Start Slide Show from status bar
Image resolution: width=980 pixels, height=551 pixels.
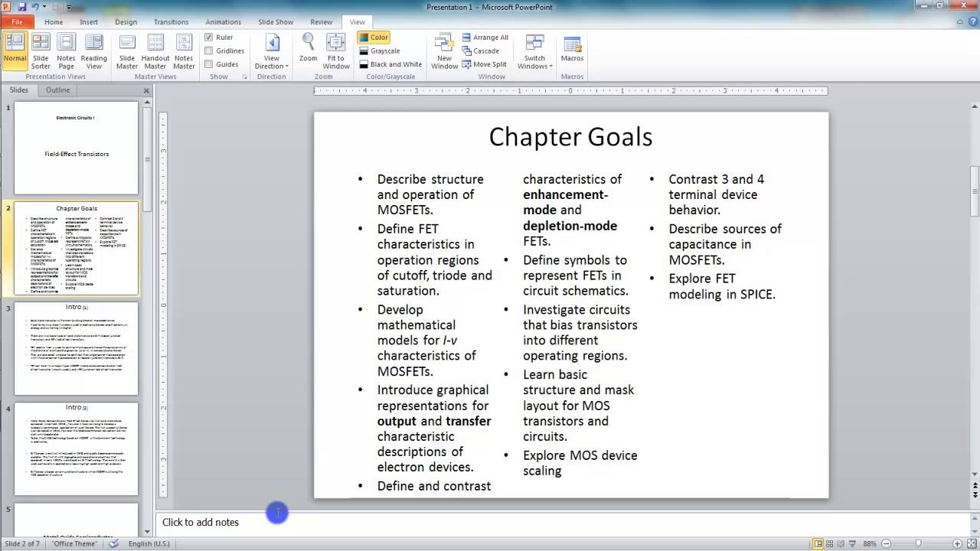[x=852, y=543]
